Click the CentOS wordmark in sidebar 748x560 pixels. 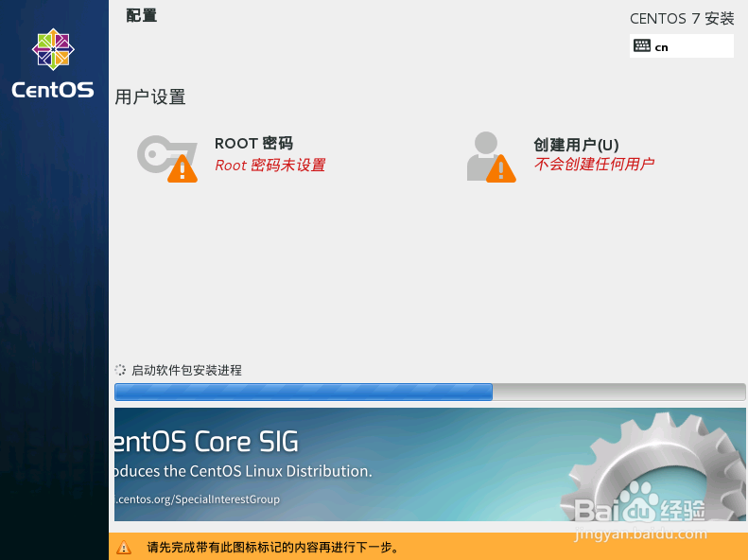[53, 90]
